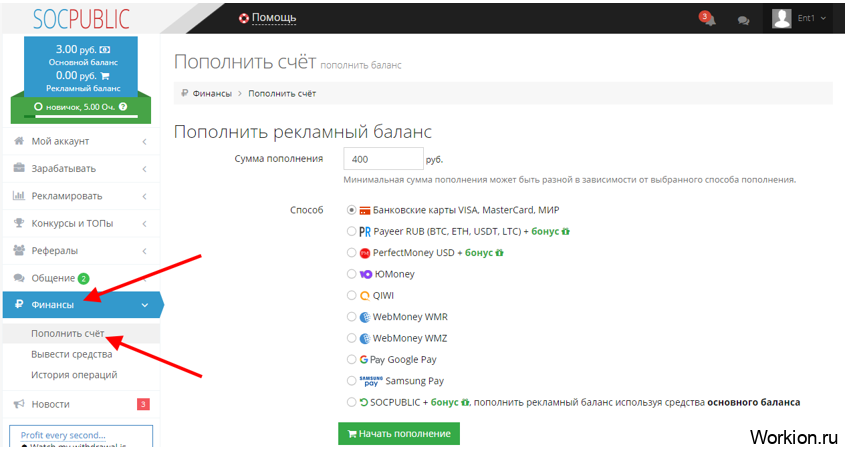Click the advertising balance cart icon
This screenshot has width=847, height=452.
[105, 76]
